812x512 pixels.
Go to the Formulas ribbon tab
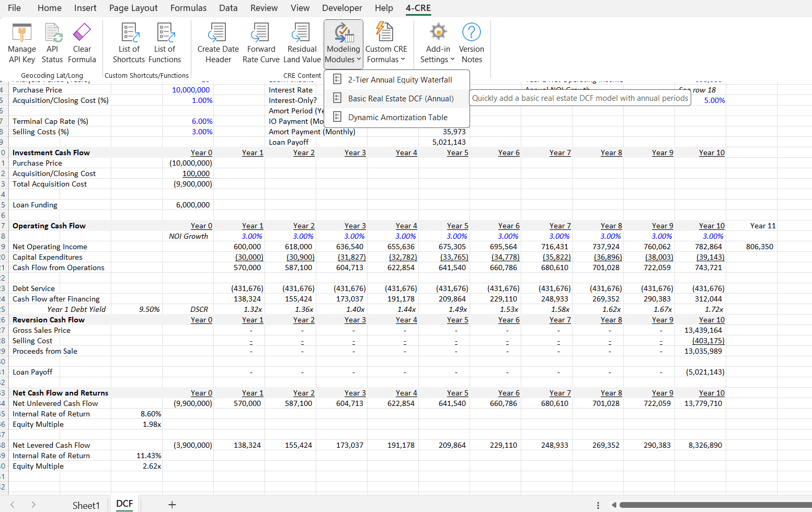pyautogui.click(x=188, y=8)
